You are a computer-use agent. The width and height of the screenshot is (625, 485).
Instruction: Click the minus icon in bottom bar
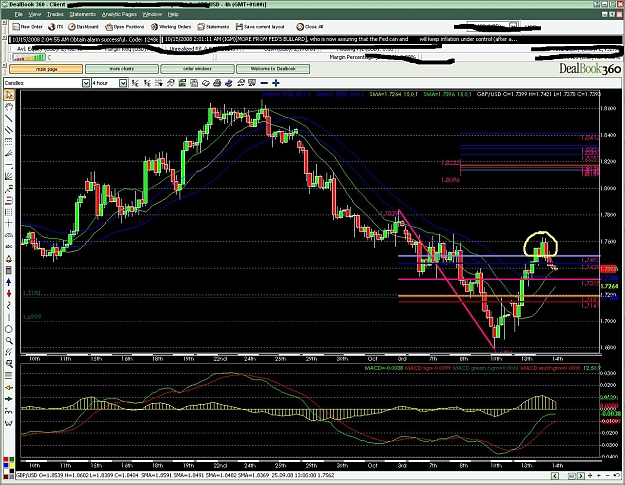point(608,475)
